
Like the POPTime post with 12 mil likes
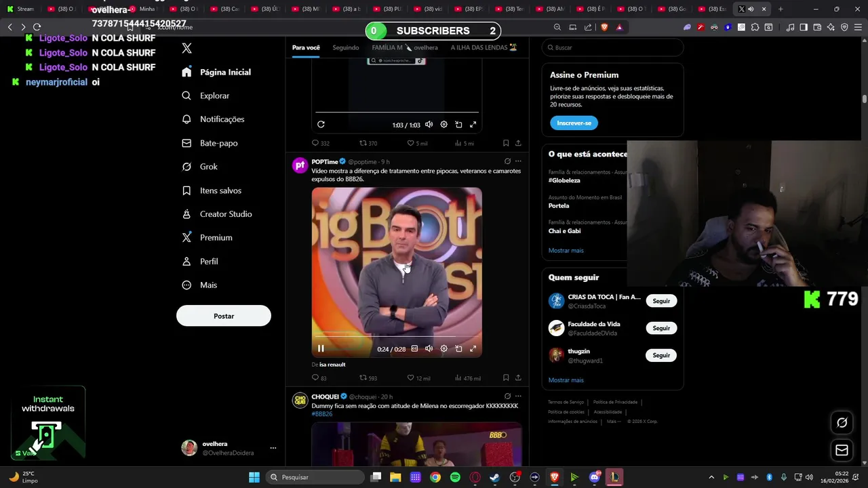418,378
